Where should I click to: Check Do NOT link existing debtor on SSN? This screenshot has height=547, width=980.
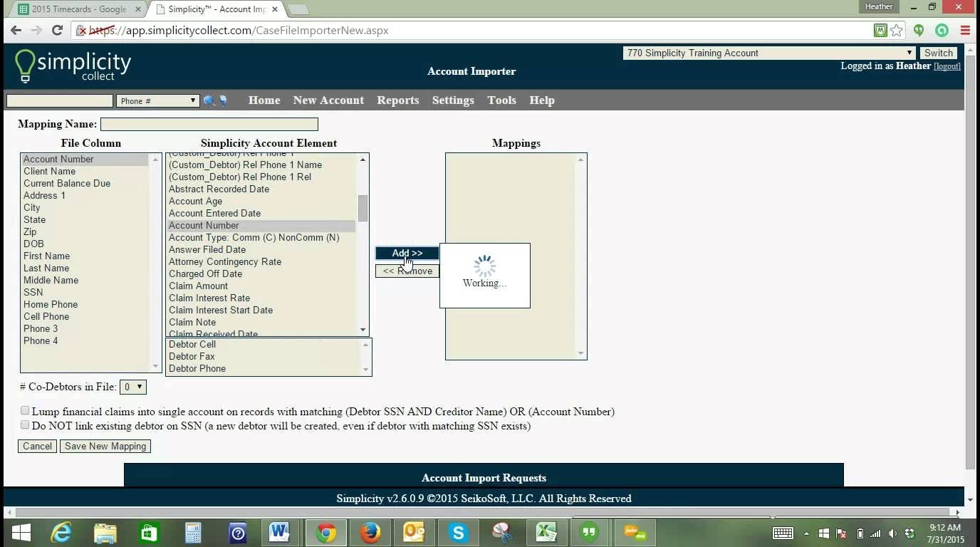25,425
